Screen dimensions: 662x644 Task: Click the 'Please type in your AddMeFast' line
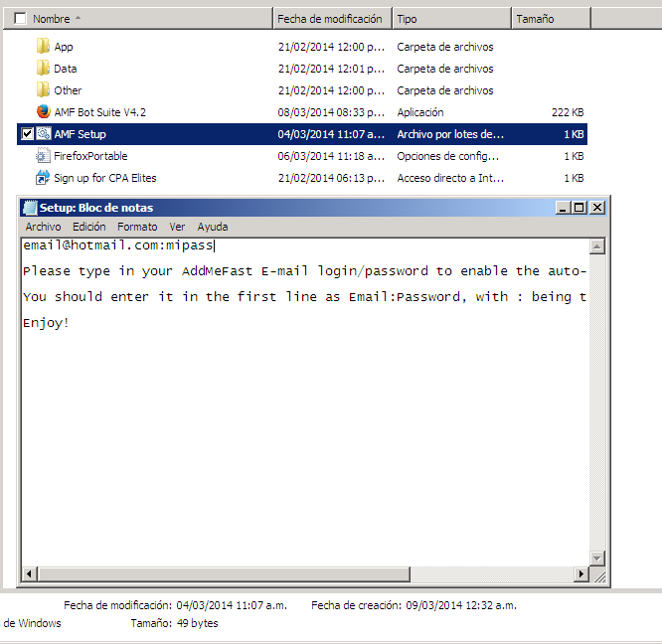click(304, 271)
